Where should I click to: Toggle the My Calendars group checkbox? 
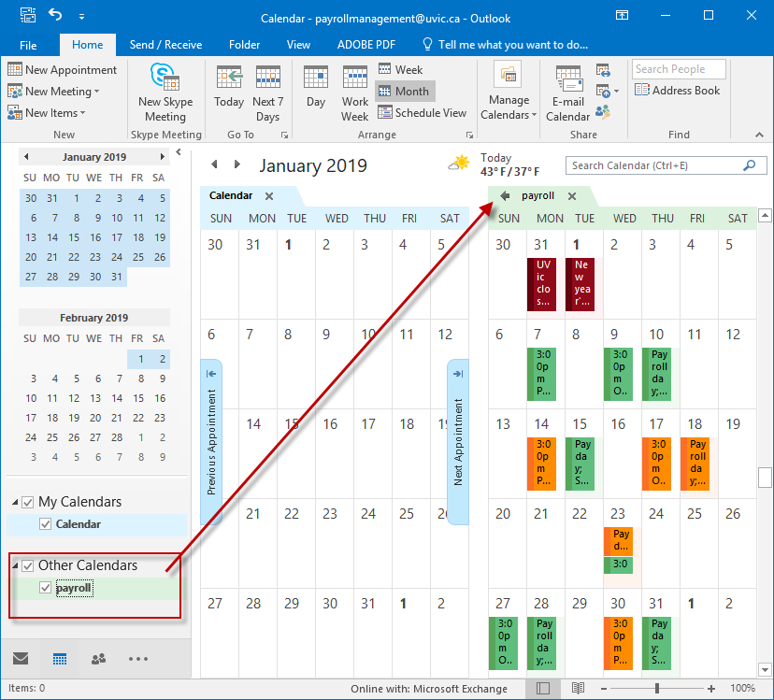[x=28, y=502]
